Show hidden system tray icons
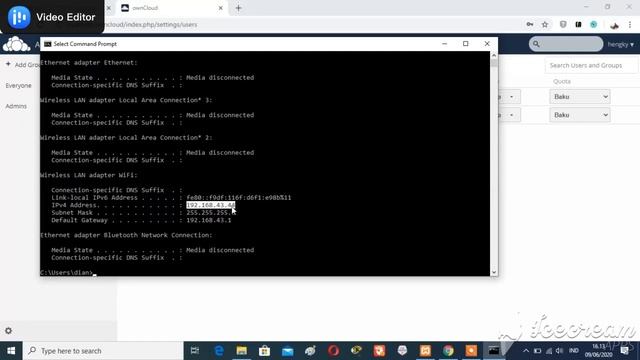 click(526, 351)
